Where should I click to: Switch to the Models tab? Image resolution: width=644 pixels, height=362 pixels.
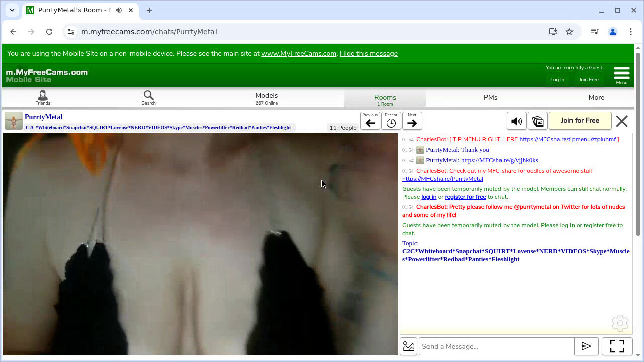(266, 98)
